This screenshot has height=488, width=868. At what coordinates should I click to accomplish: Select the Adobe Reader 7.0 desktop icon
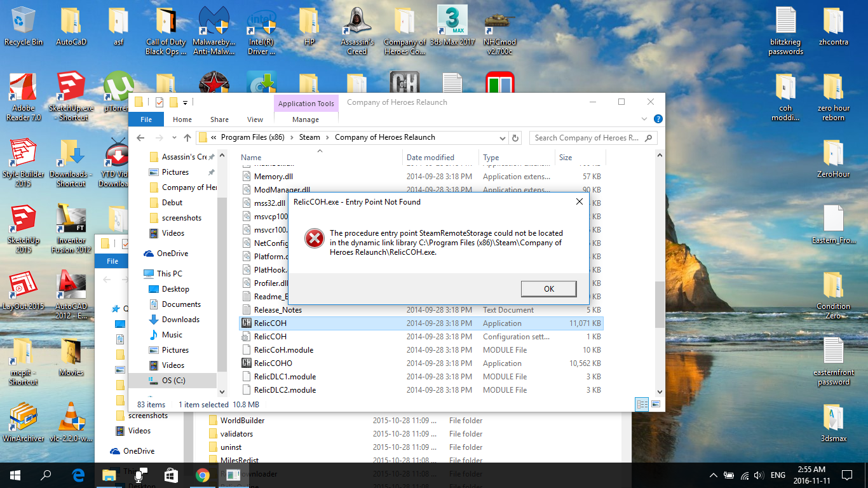(x=24, y=97)
